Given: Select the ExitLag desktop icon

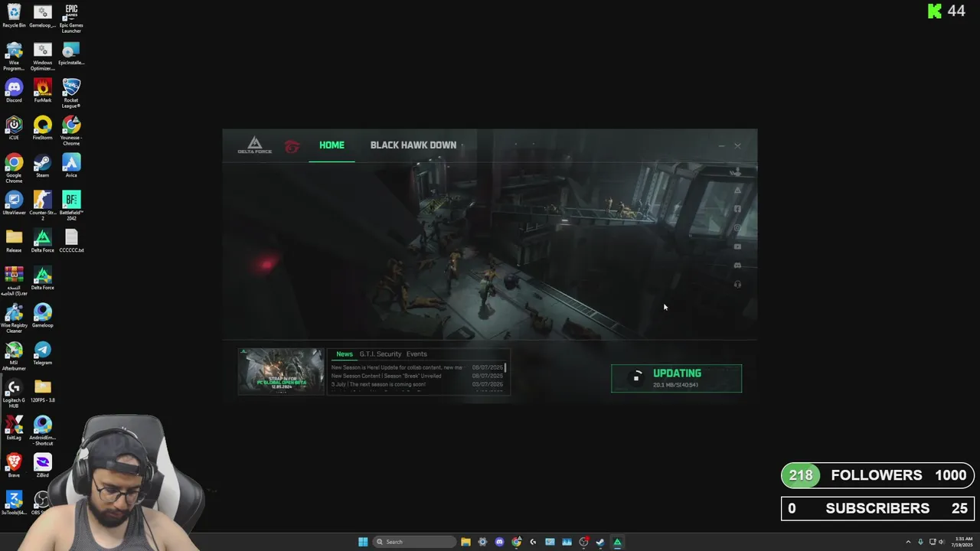Looking at the screenshot, I should pos(14,429).
